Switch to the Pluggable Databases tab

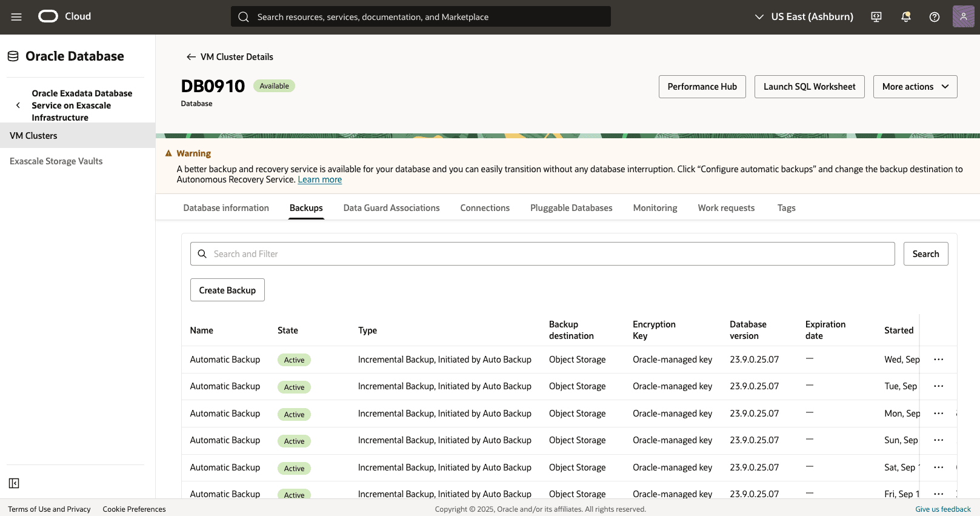[x=572, y=208]
